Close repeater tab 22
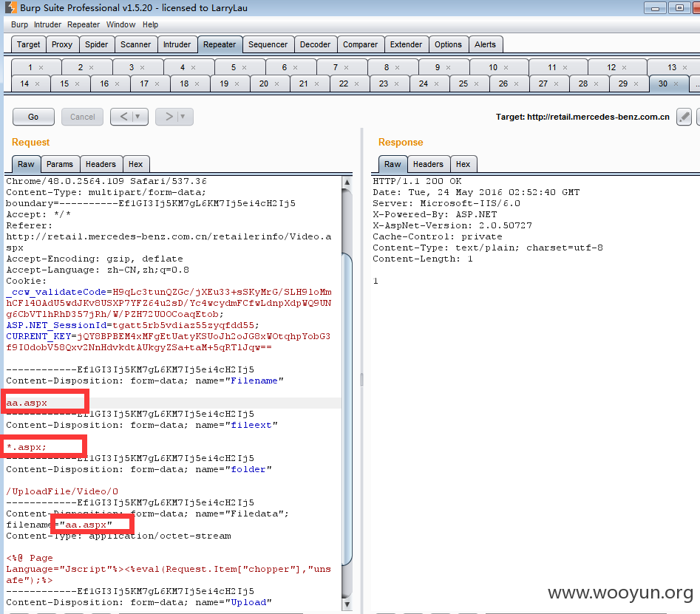The height and width of the screenshot is (614, 700). pyautogui.click(x=357, y=84)
